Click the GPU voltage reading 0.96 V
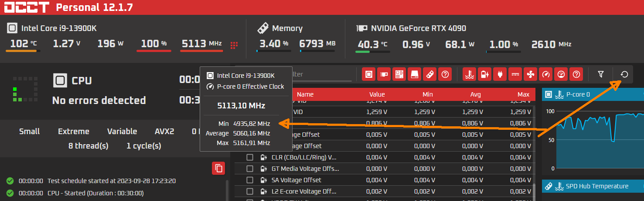The height and width of the screenshot is (201, 644). click(416, 44)
